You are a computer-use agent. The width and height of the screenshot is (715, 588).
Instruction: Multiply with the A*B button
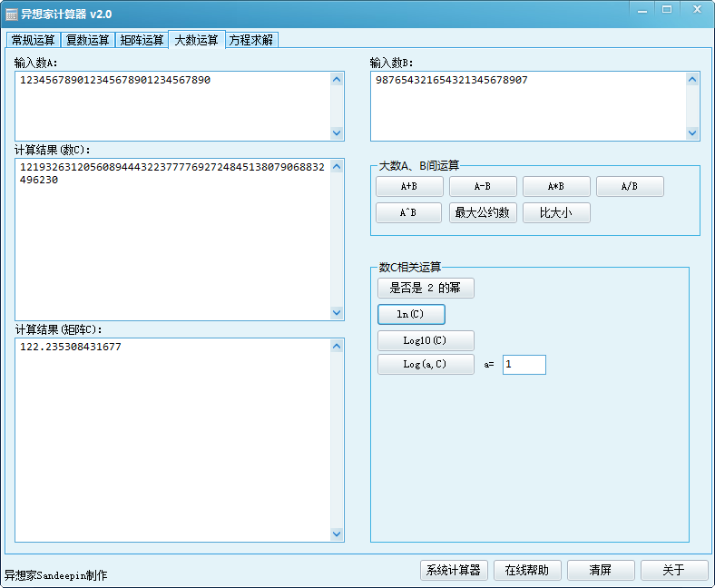coord(556,186)
